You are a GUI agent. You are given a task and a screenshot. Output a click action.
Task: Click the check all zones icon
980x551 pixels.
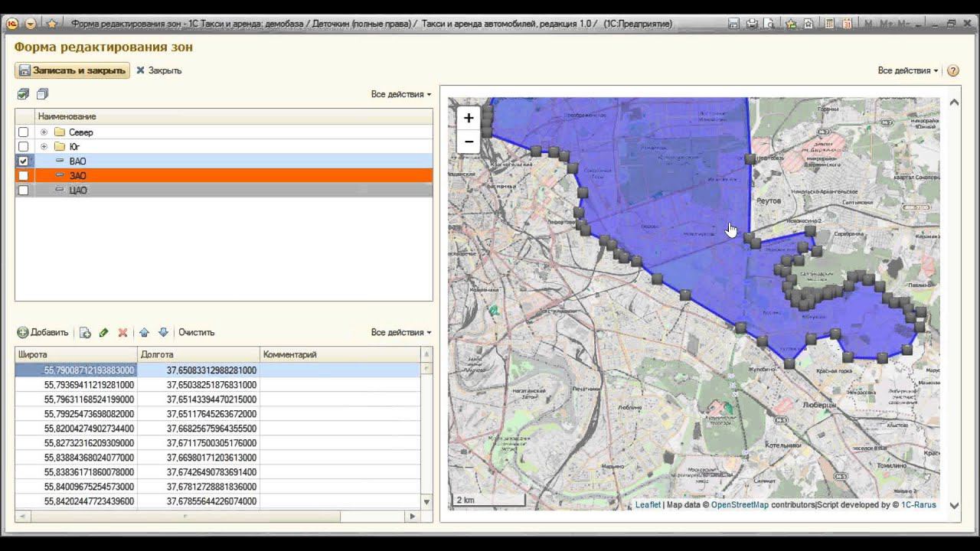[x=23, y=94]
